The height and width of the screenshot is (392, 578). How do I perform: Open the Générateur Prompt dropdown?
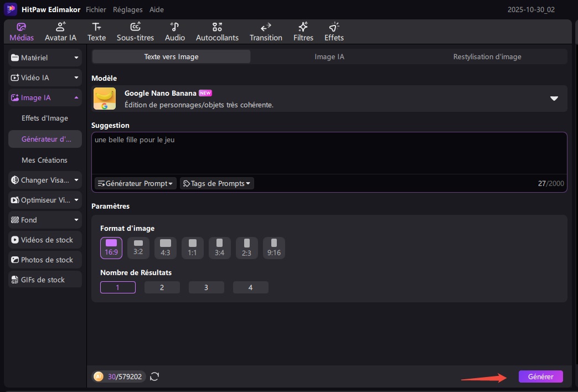pos(136,183)
